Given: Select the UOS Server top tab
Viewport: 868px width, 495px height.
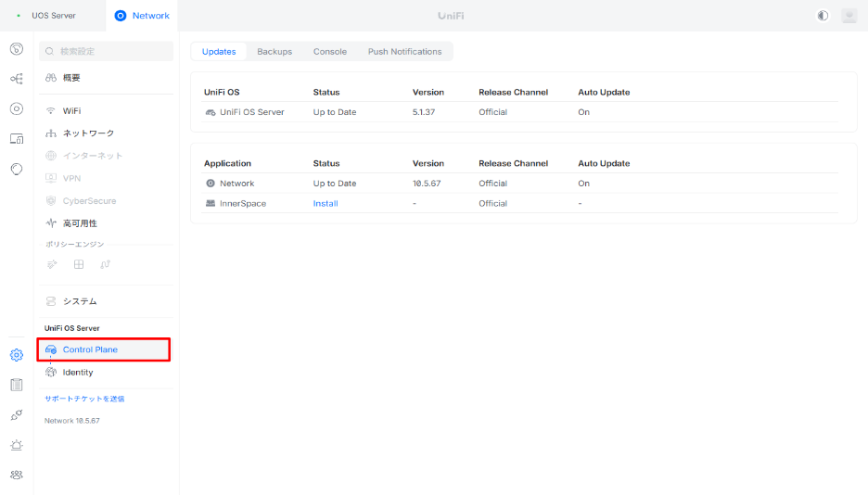Looking at the screenshot, I should point(53,16).
